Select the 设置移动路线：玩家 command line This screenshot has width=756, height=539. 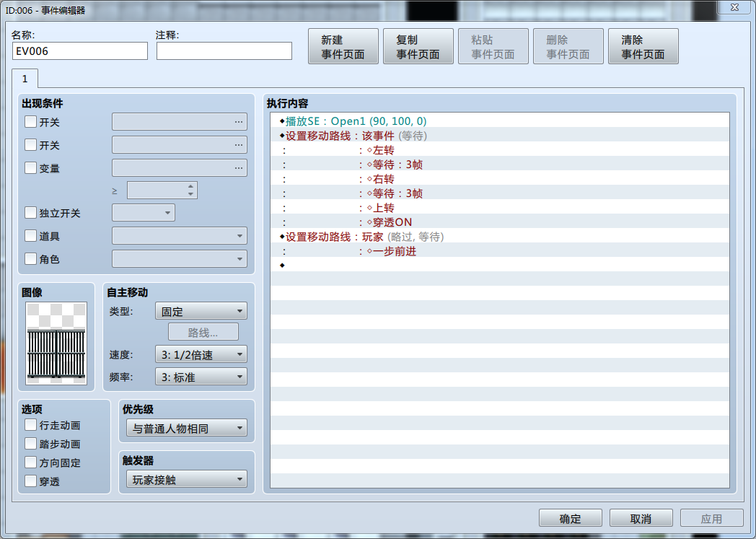[499, 237]
